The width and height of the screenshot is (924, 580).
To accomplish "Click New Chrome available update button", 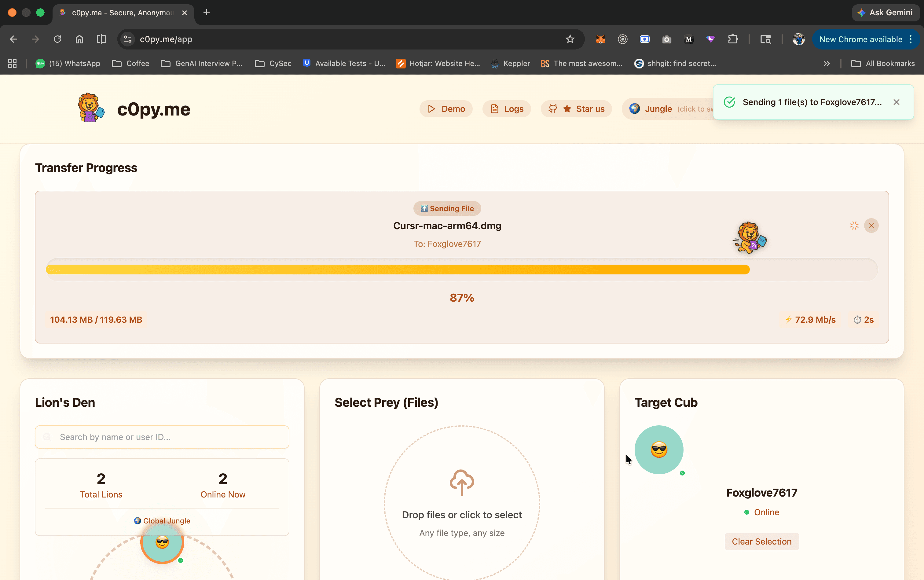I will tap(861, 39).
